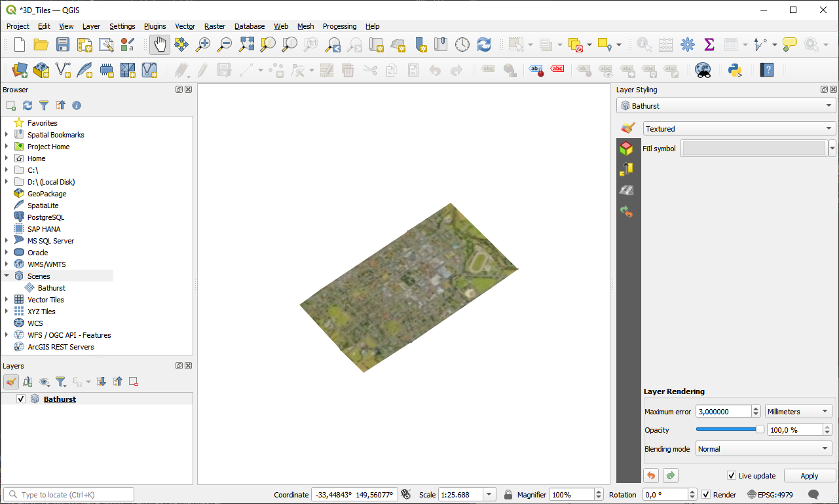Screen dimensions: 839x504
Task: Click the Zoom Full extent icon
Action: 246,45
